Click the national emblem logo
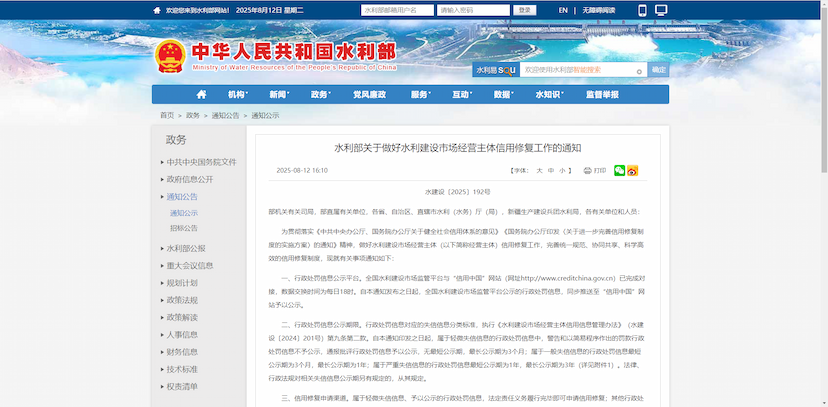The width and height of the screenshot is (828, 407). [170, 56]
